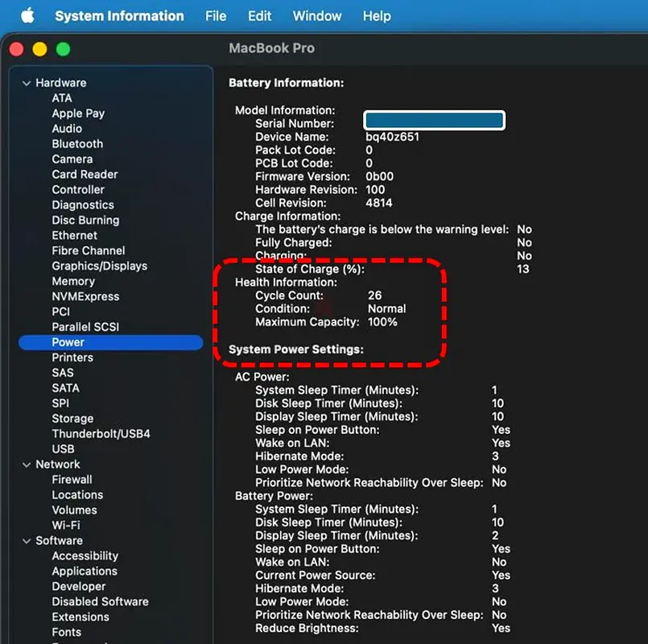Select Applications under Software
The height and width of the screenshot is (644, 648).
85,572
